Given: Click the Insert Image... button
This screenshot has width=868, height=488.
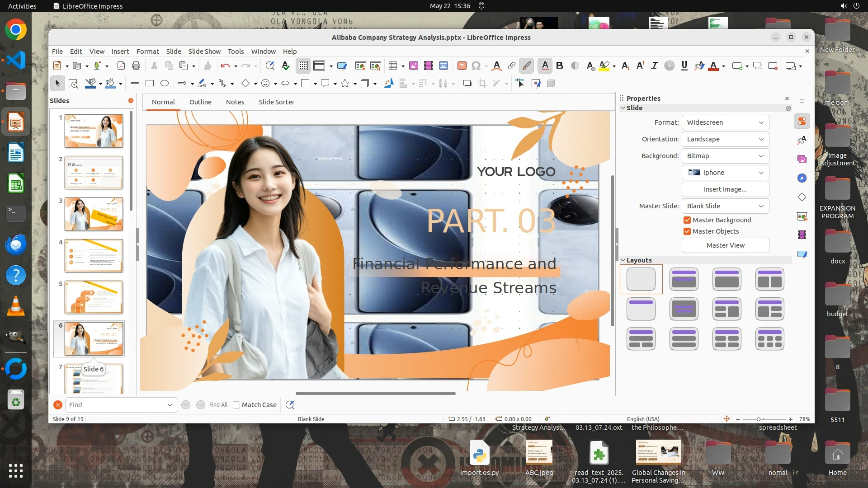Looking at the screenshot, I should pyautogui.click(x=725, y=189).
